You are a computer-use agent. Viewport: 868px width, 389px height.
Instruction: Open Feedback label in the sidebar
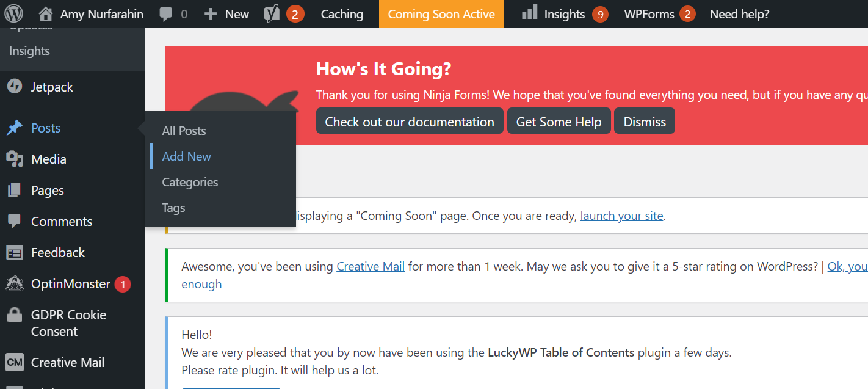(x=58, y=253)
